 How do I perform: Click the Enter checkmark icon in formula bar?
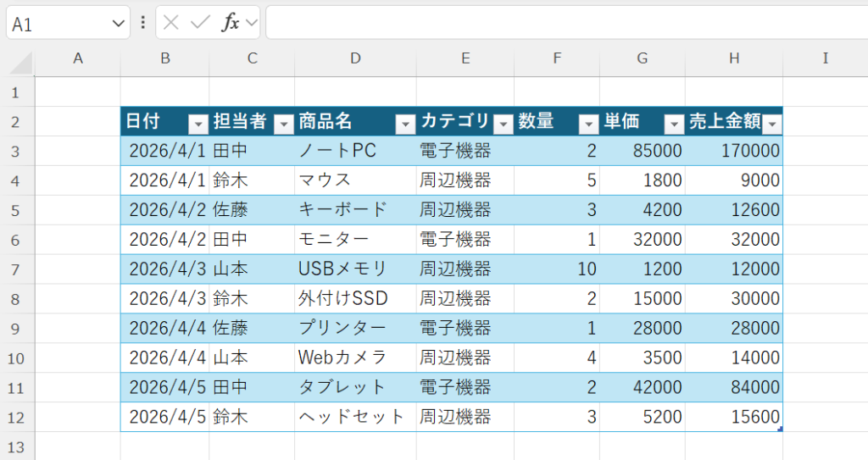(200, 23)
